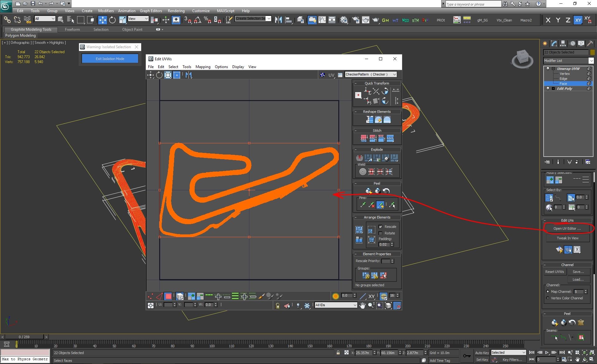Click Target Weld icon in Weld group
This screenshot has width=597, height=364.
tap(363, 171)
